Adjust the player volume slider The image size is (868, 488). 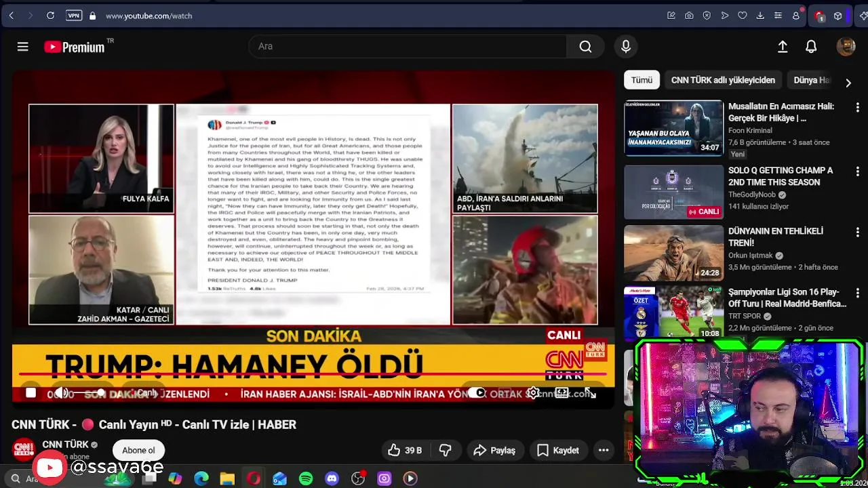click(88, 393)
